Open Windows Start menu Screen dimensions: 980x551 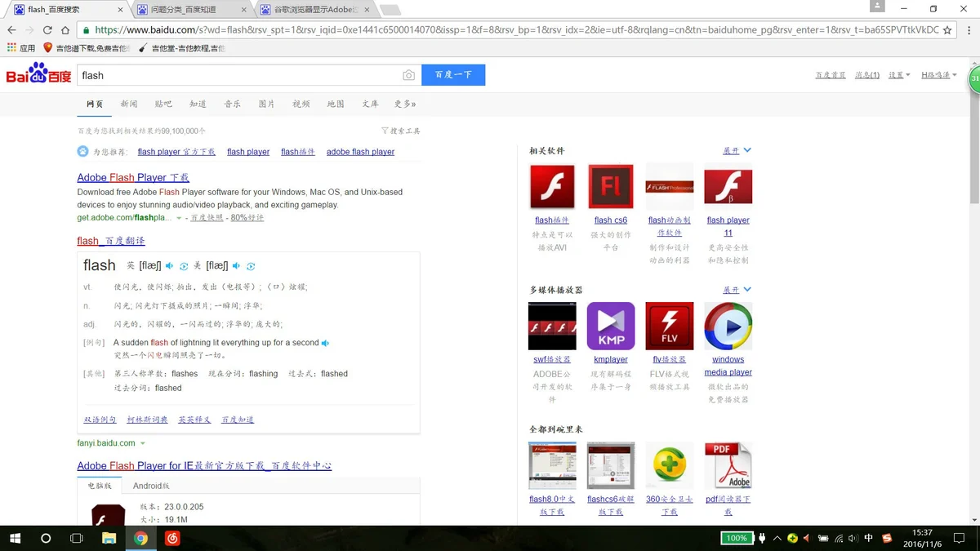click(15, 538)
